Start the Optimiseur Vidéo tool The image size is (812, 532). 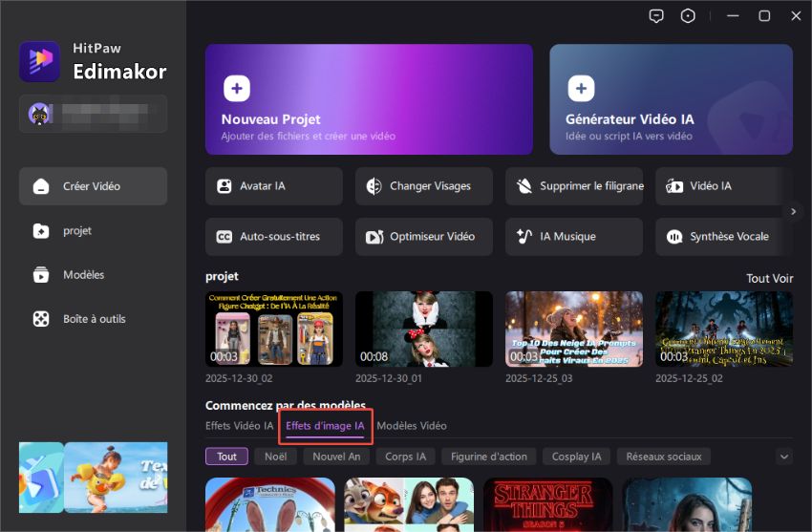(x=424, y=236)
